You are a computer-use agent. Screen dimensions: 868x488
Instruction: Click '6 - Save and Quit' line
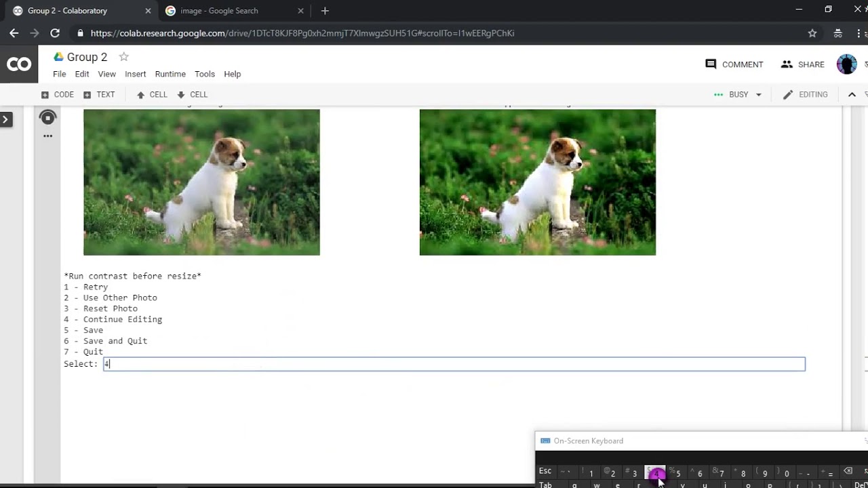point(105,341)
